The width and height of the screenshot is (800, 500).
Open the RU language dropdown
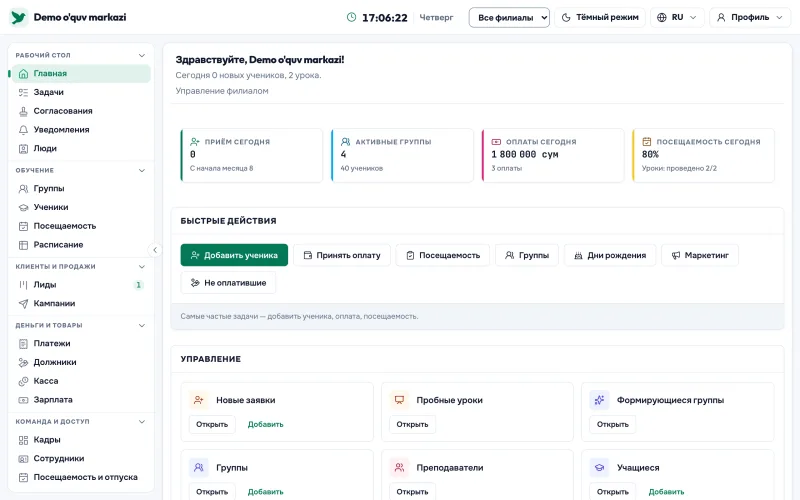click(677, 17)
